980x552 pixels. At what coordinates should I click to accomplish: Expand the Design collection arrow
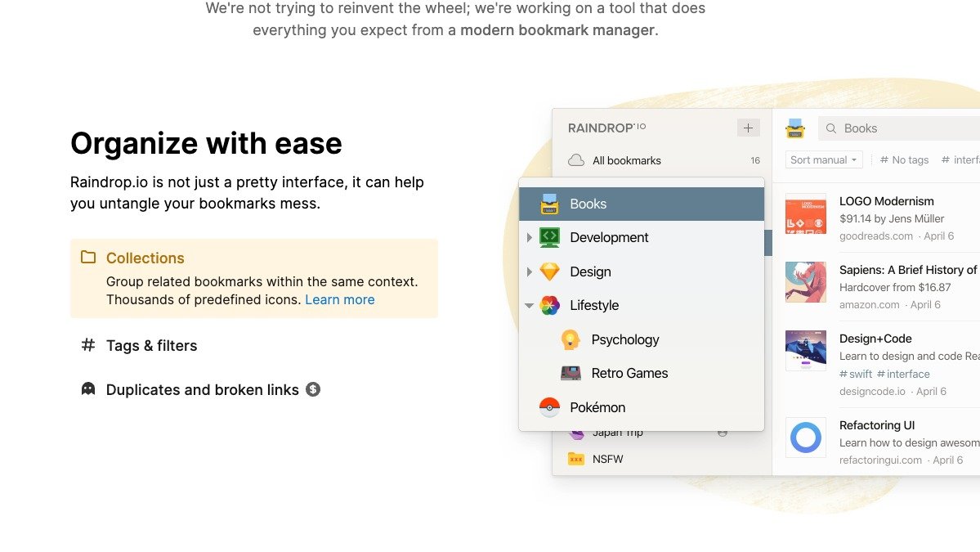[x=529, y=272]
